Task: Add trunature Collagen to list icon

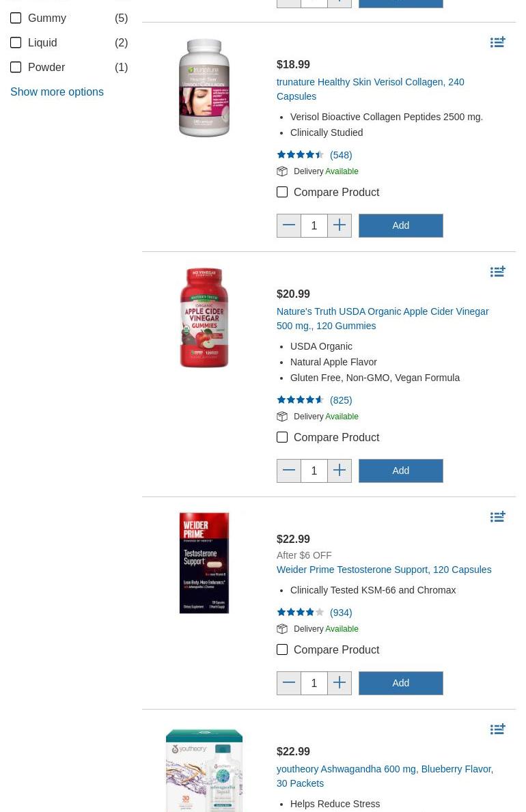Action: point(497,42)
